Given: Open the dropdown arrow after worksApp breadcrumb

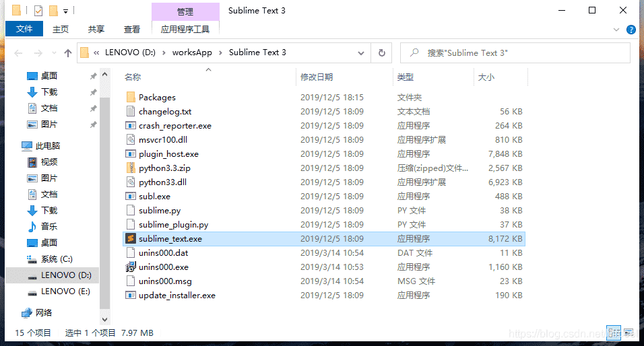Looking at the screenshot, I should [x=220, y=53].
